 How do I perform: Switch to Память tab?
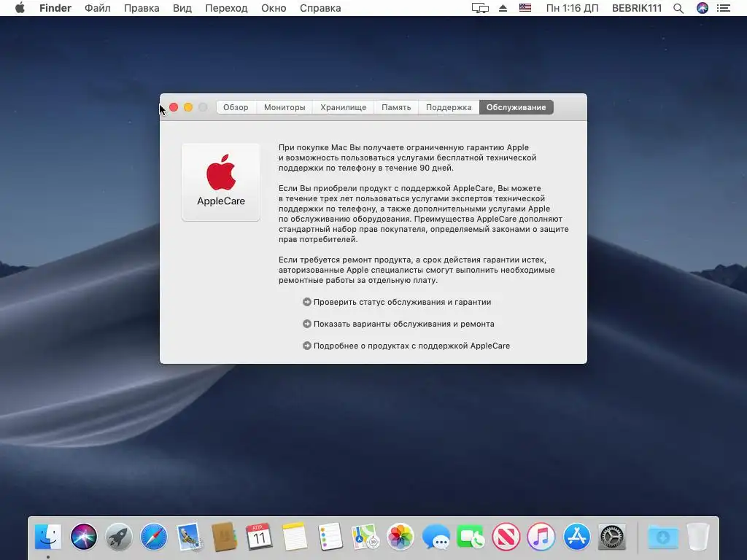tap(396, 107)
